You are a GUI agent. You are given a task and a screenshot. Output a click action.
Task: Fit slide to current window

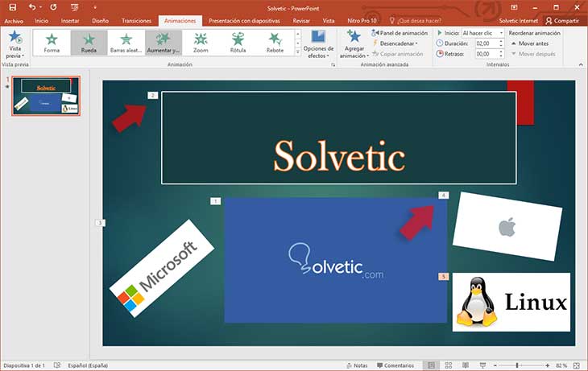(x=577, y=365)
